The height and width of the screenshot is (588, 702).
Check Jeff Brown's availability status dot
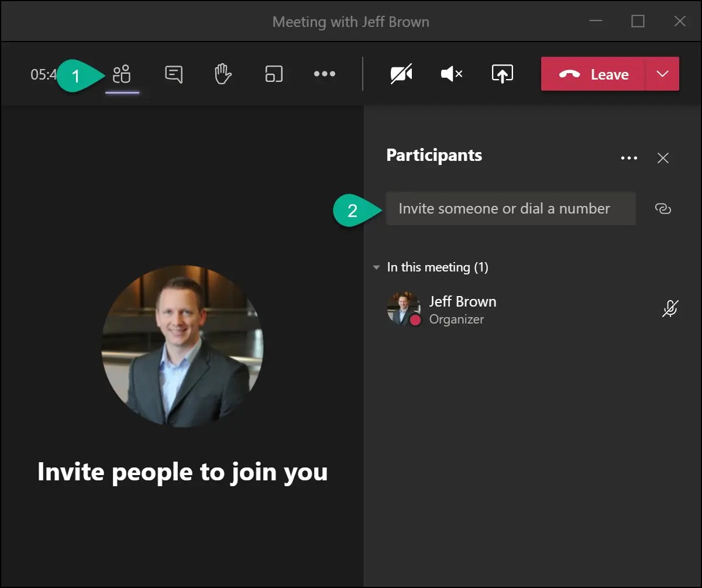(415, 320)
